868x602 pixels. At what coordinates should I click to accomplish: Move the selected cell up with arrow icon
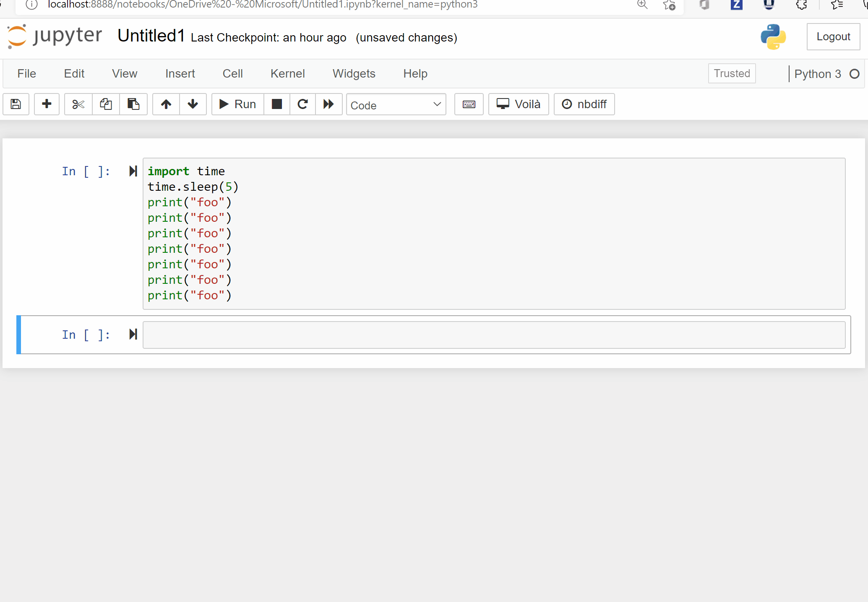pos(166,104)
